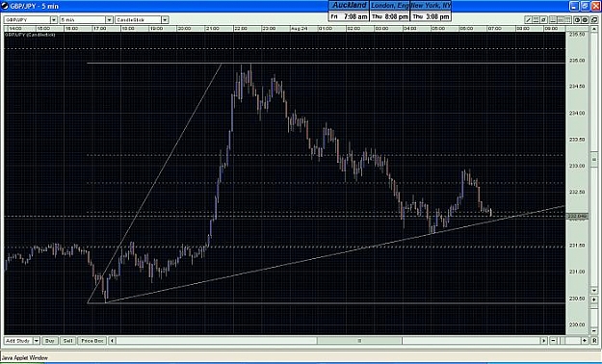Click the first chart layout icon in toolbar

(x=553, y=20)
